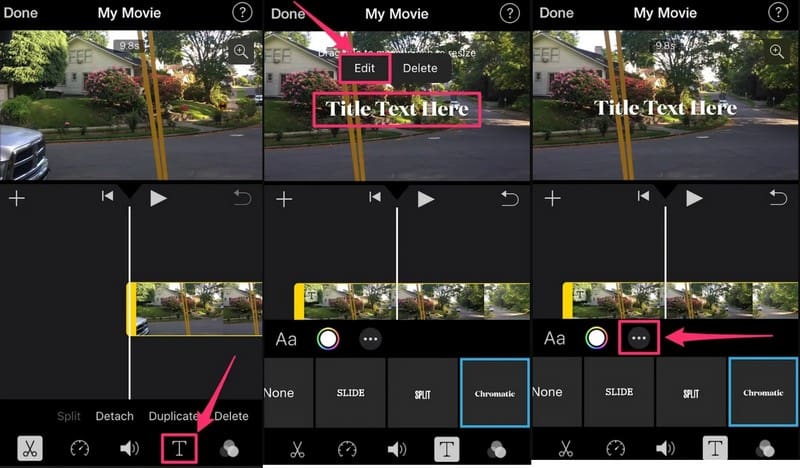Tap Done in right screen
Viewport: 800px width, 468px height.
[557, 13]
